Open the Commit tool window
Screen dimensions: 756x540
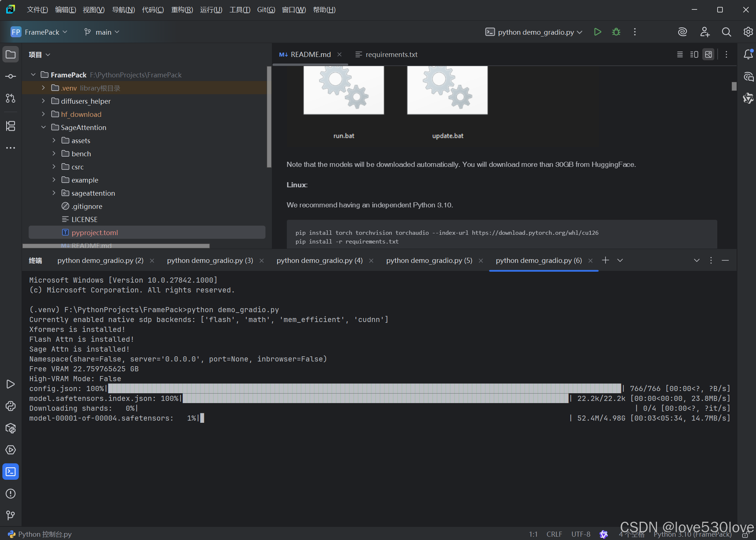[11, 76]
